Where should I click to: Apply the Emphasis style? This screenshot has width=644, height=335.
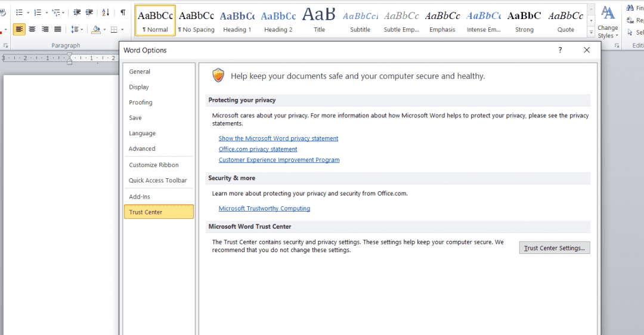[x=442, y=20]
